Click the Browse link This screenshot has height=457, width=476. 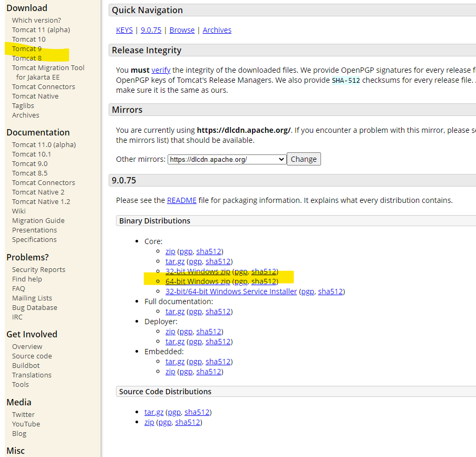point(182,30)
